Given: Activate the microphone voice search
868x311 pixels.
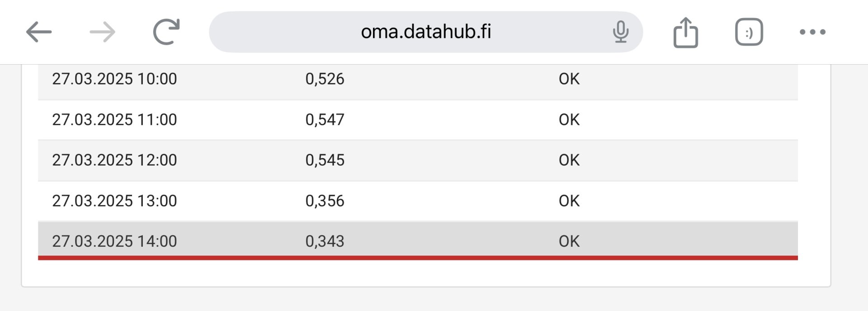Looking at the screenshot, I should click(x=620, y=32).
